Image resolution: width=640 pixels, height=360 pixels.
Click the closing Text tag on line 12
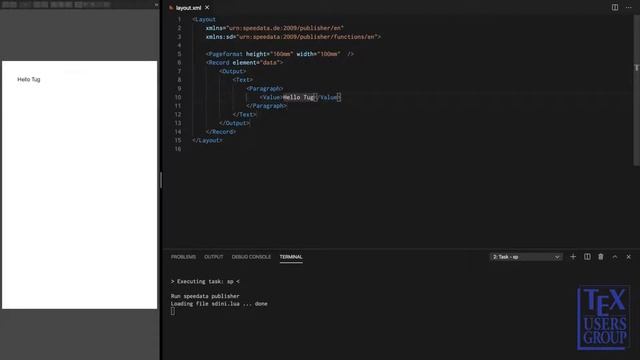(x=244, y=114)
